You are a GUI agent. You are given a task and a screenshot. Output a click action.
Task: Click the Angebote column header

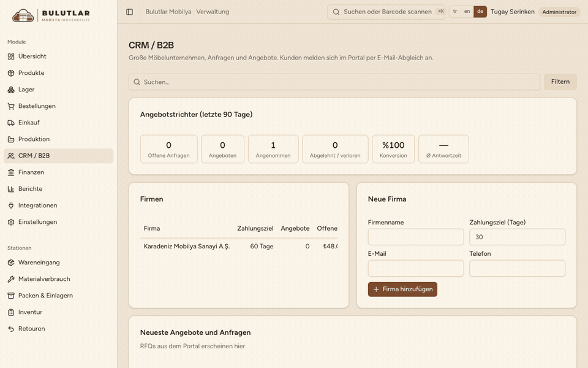pyautogui.click(x=295, y=228)
